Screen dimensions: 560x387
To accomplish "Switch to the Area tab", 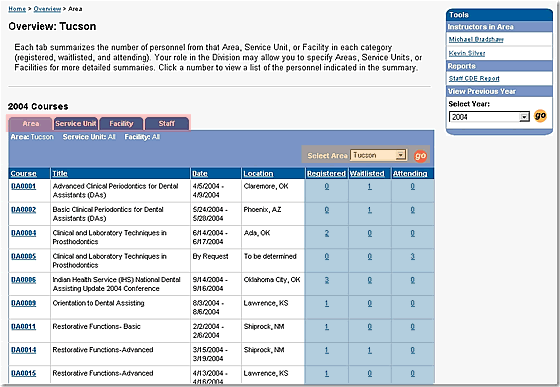I will tap(31, 124).
